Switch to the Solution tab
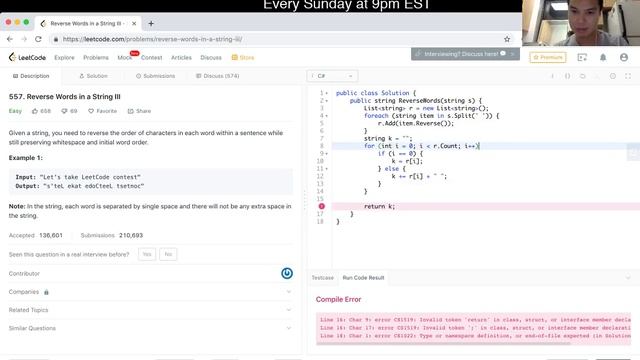 (x=93, y=76)
